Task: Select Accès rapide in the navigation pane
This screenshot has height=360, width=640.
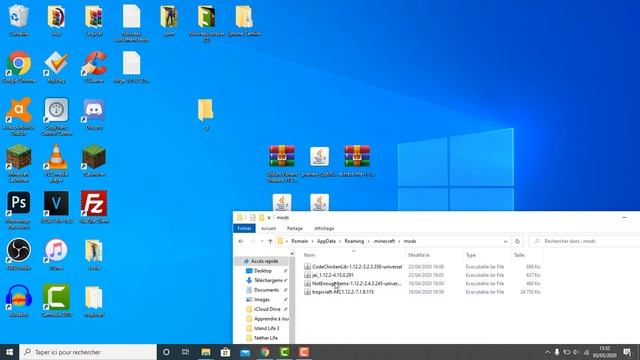Action: (264, 261)
